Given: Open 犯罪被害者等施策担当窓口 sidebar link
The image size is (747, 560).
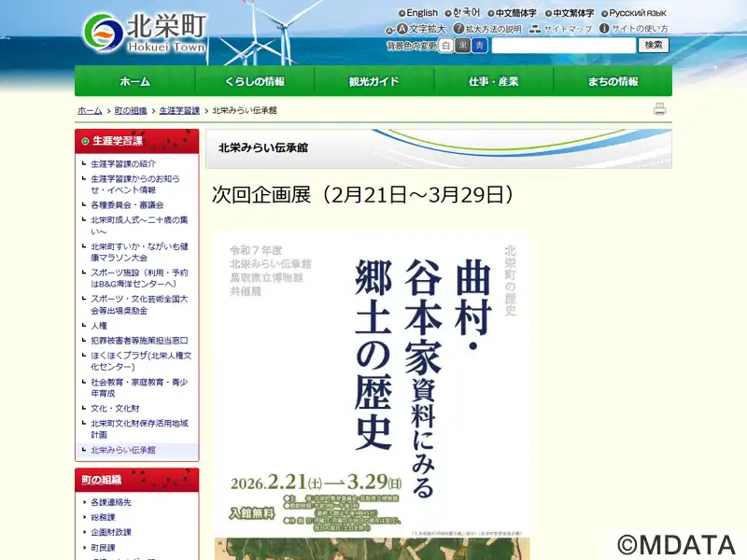Looking at the screenshot, I should 139,341.
